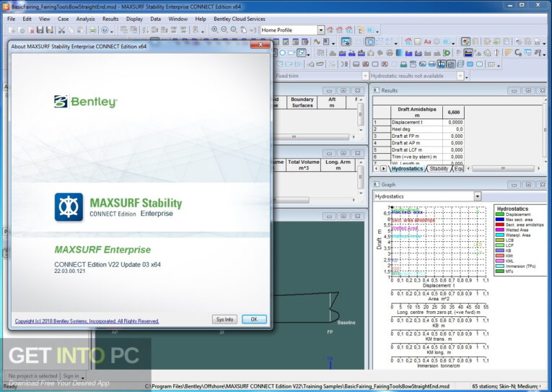Click the green sine wave icon
The image size is (552, 392).
click(x=317, y=42)
